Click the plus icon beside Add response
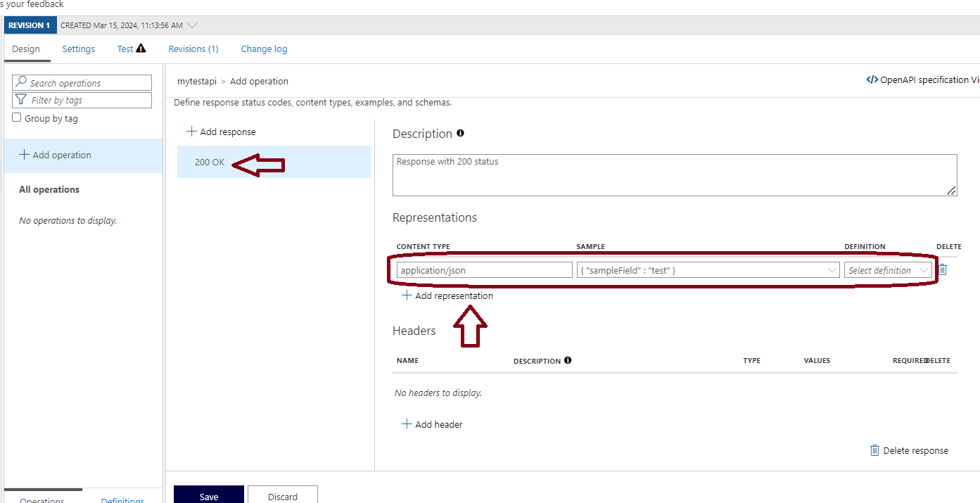This screenshot has height=503, width=980. click(191, 132)
